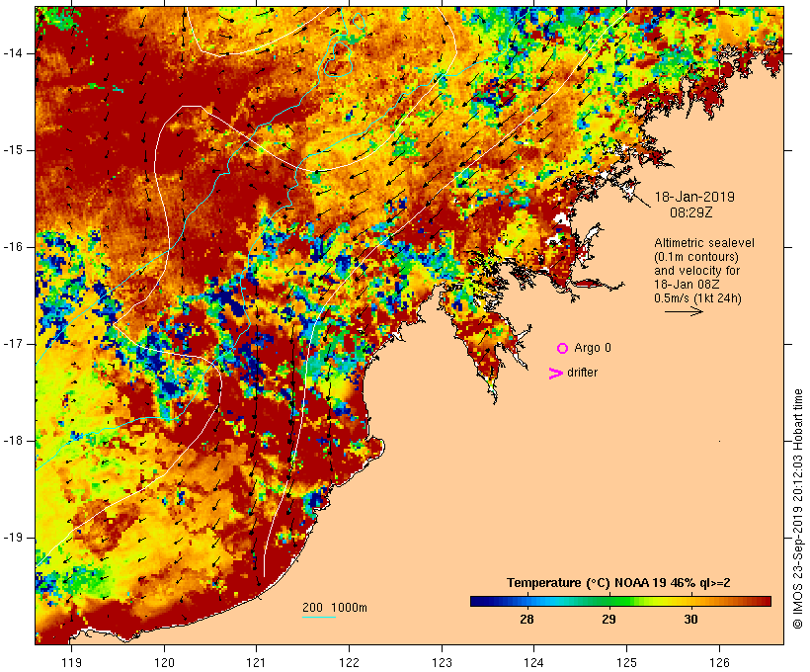810x672 pixels.
Task: Click the 'Altimetric sealevel' label
Action: (x=704, y=243)
